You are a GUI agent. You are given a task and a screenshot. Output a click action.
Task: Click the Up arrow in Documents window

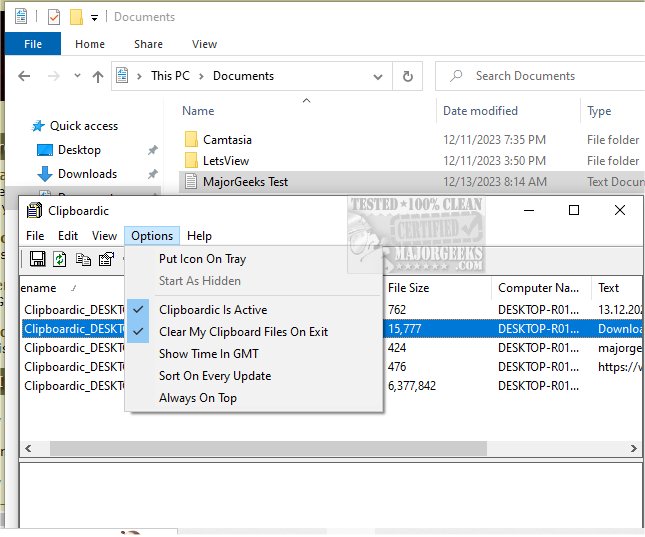tap(98, 76)
